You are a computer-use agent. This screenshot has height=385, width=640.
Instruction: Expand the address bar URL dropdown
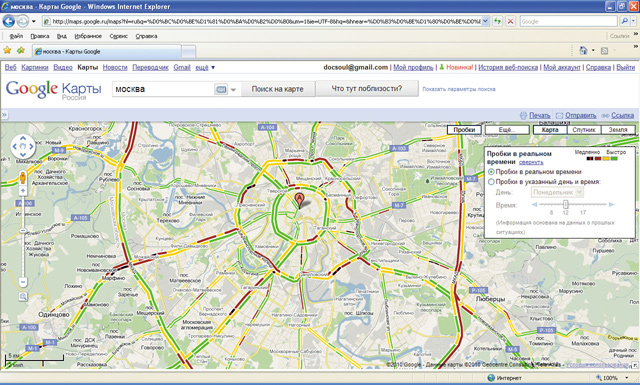[485, 21]
